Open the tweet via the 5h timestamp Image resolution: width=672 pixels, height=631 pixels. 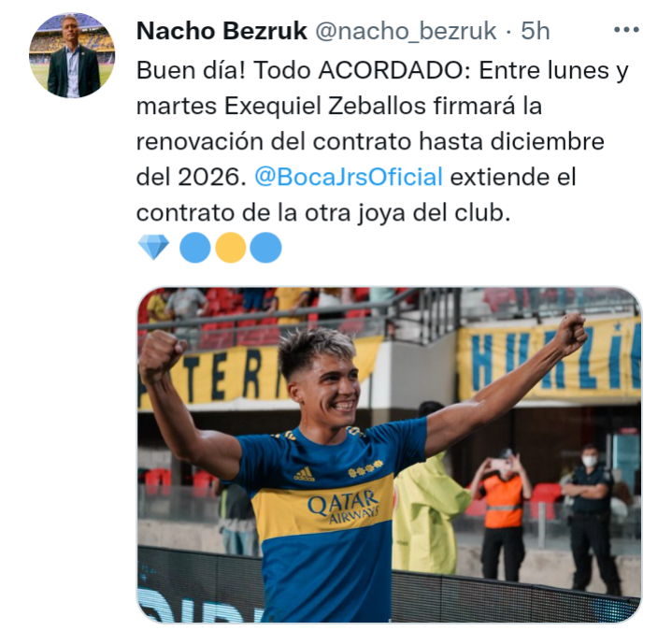tap(535, 31)
